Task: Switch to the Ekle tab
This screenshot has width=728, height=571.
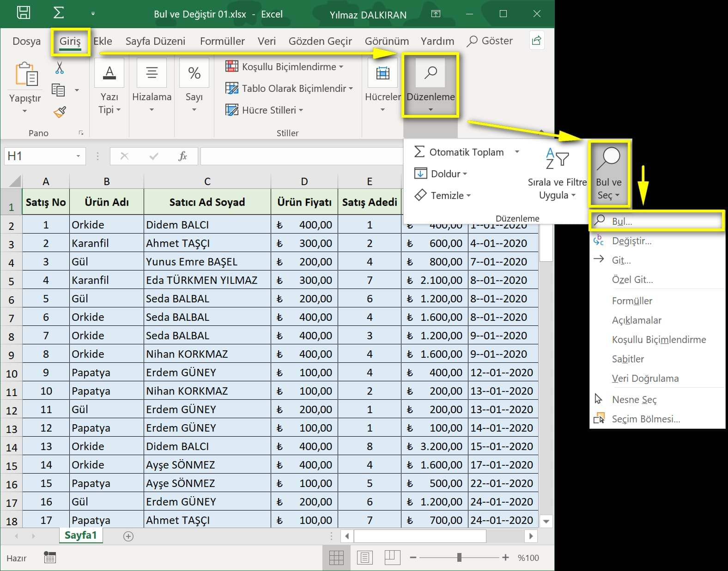Action: coord(103,41)
